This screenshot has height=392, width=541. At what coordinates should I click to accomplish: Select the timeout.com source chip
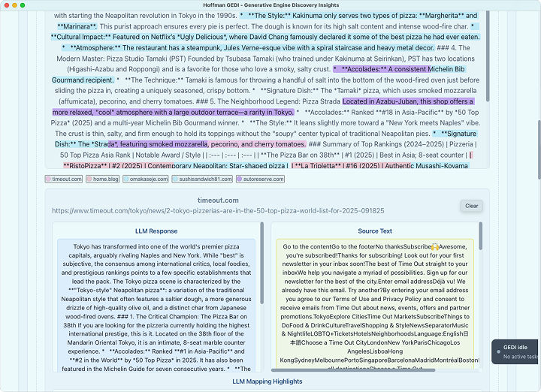pos(64,179)
